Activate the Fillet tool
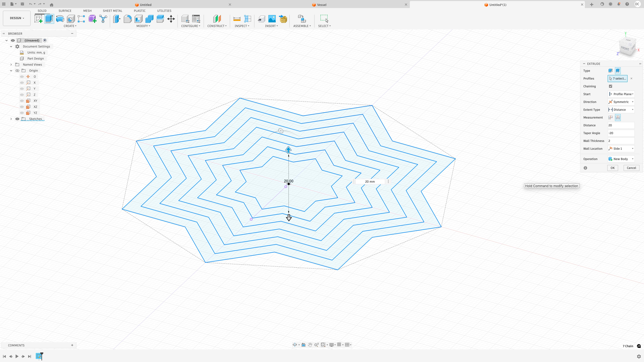Image resolution: width=644 pixels, height=362 pixels. pyautogui.click(x=128, y=19)
